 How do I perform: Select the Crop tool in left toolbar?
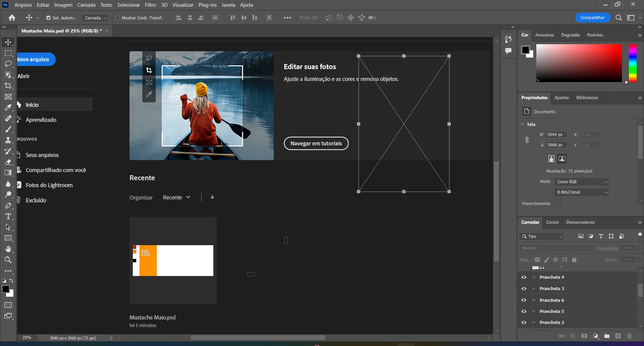click(x=8, y=86)
